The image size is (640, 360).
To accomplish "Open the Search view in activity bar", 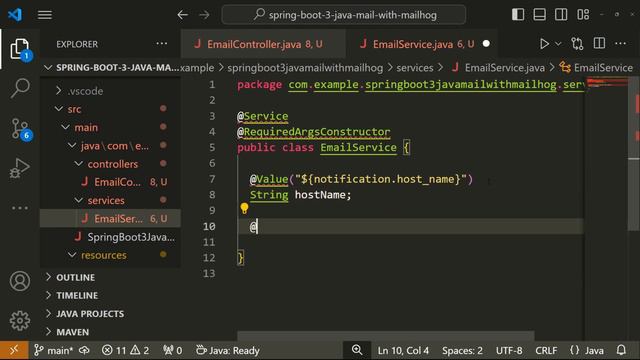I will 20,88.
